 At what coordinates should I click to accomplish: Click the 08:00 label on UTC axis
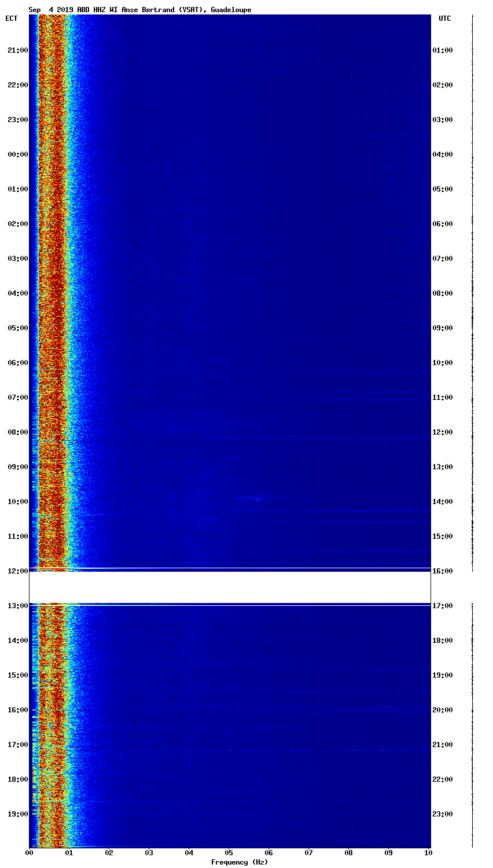(x=443, y=293)
